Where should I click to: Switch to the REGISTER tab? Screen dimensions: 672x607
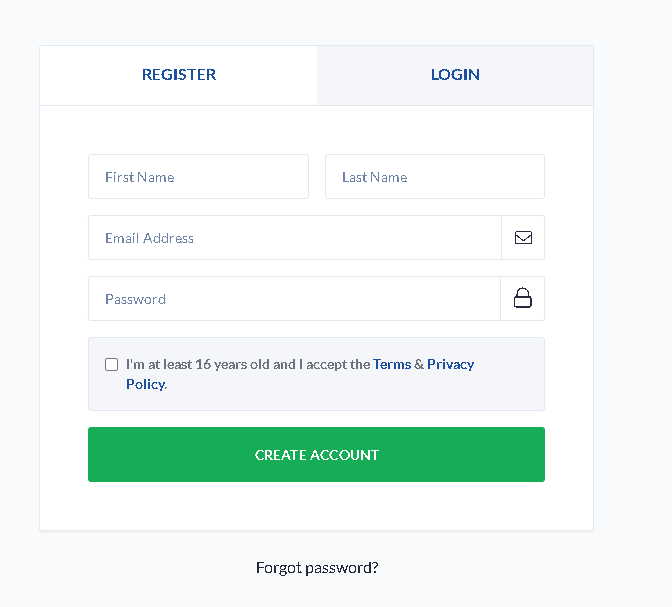[179, 75]
